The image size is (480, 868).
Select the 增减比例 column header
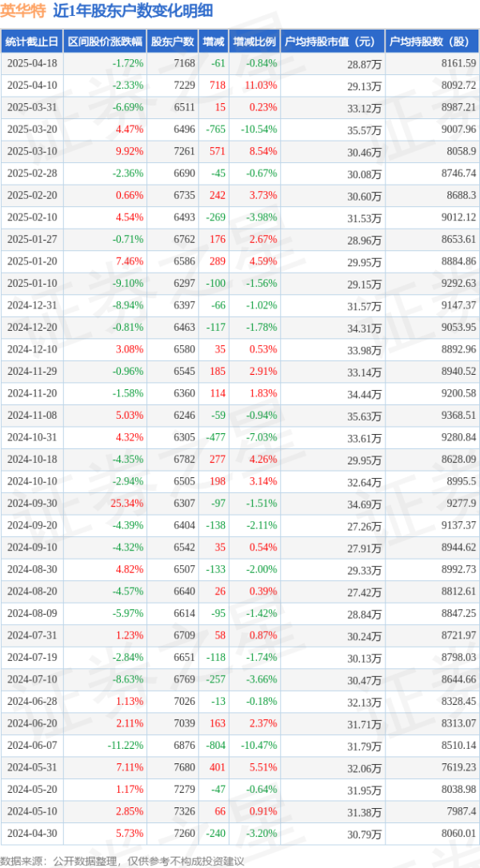[254, 42]
